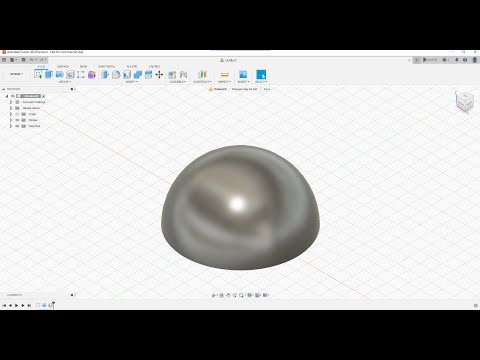
Task: Expand the Named Views node
Action: (x=11, y=108)
